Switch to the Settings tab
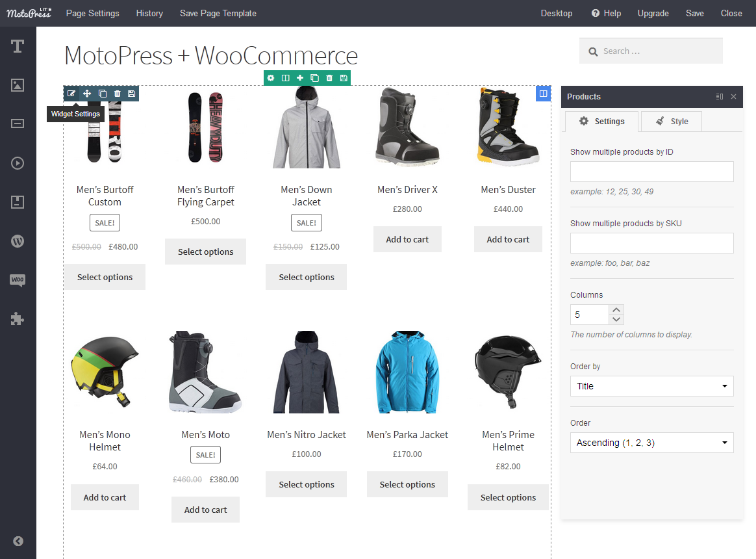Screen dimensions: 756x559 click(601, 121)
